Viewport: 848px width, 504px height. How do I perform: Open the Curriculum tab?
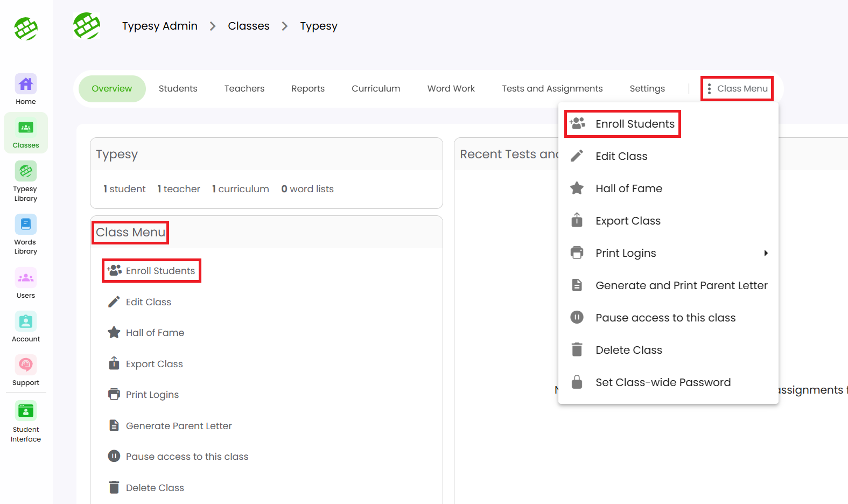[x=376, y=88]
